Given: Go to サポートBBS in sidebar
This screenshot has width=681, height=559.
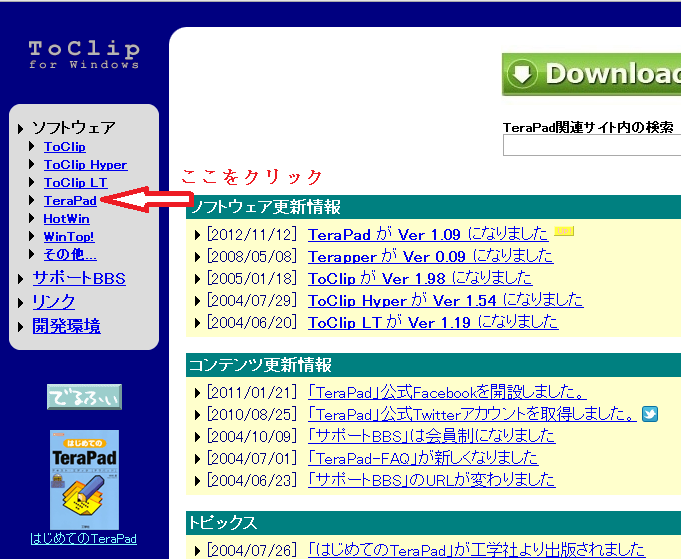Looking at the screenshot, I should click(79, 278).
